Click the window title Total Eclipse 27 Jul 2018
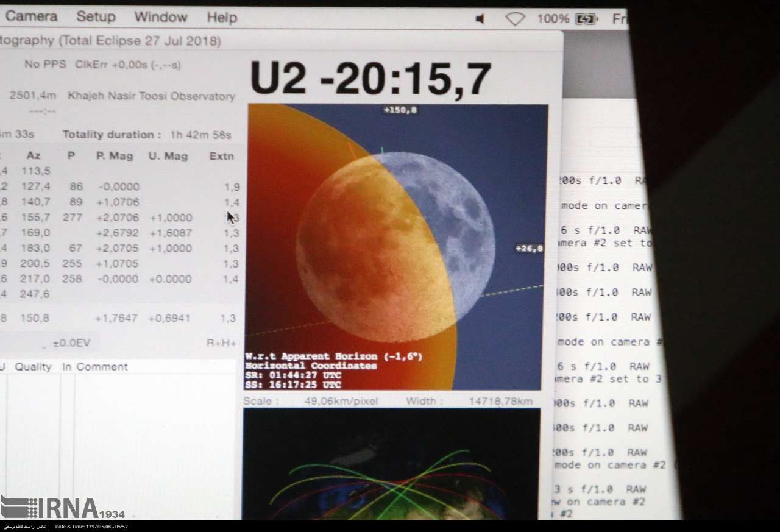780x532 pixels. 140,41
